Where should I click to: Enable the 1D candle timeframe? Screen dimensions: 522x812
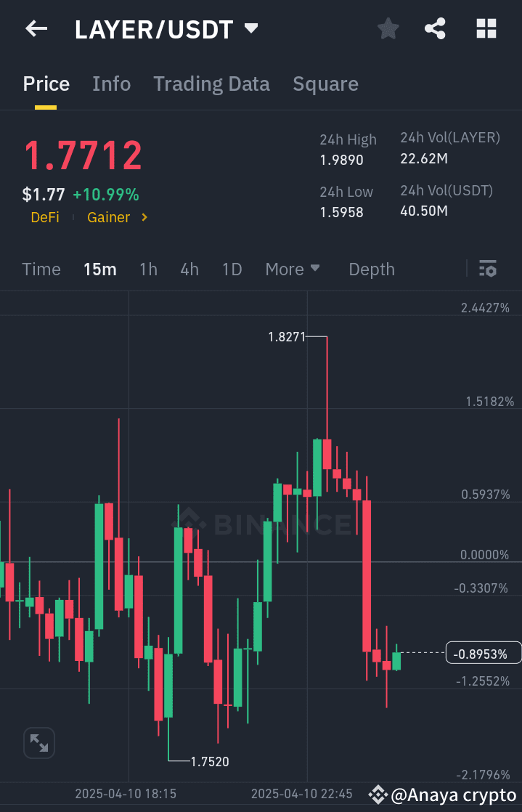click(232, 269)
